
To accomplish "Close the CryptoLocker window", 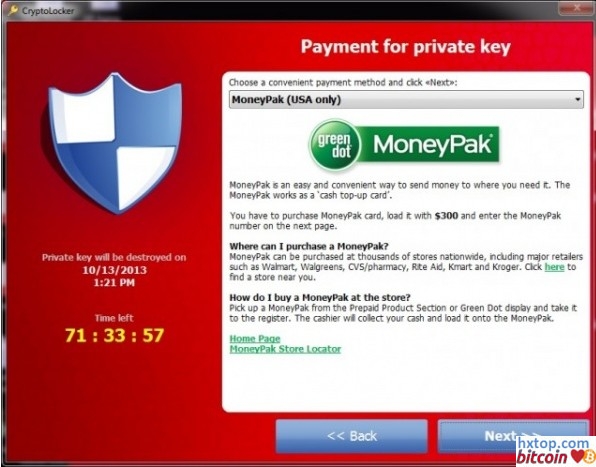I will click(x=576, y=8).
